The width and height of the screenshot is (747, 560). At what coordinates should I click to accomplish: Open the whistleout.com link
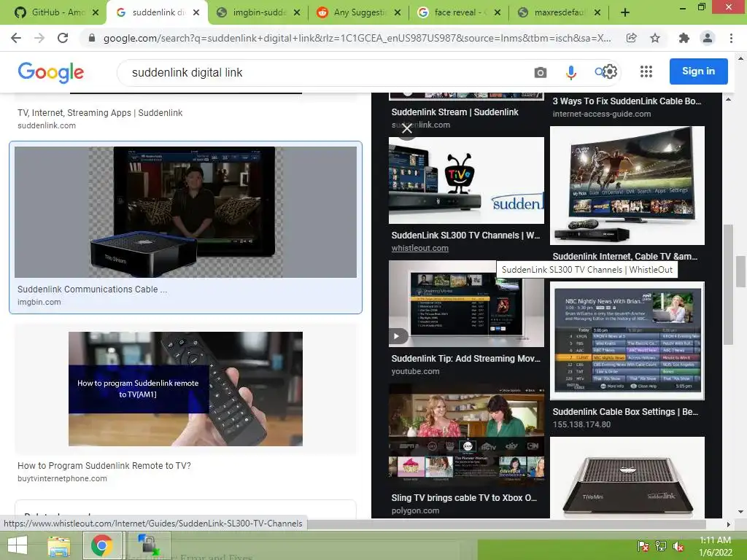coord(419,248)
